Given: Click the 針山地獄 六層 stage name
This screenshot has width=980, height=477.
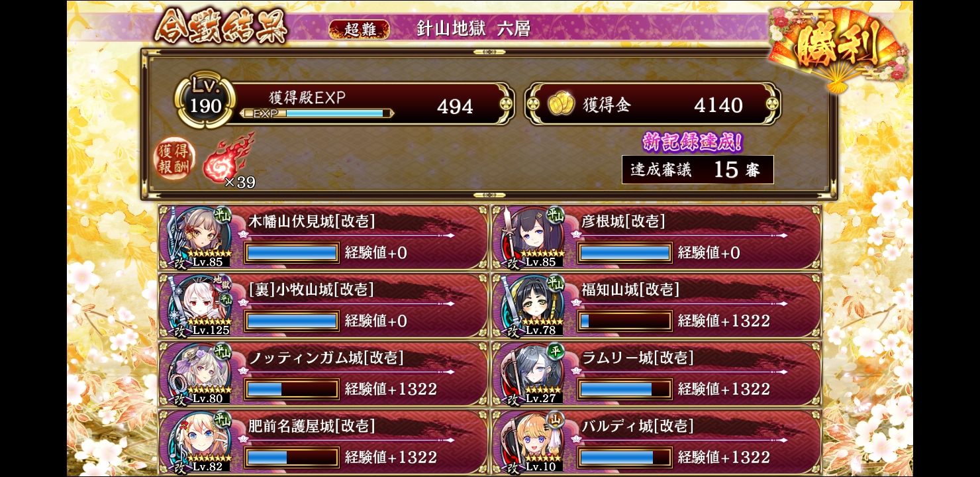Looking at the screenshot, I should pyautogui.click(x=473, y=28).
